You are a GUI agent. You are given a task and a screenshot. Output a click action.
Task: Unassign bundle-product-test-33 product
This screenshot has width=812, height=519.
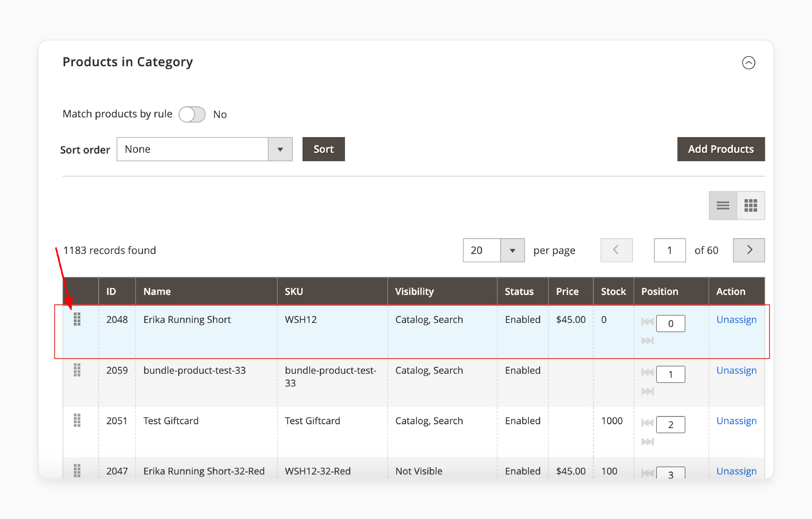736,370
